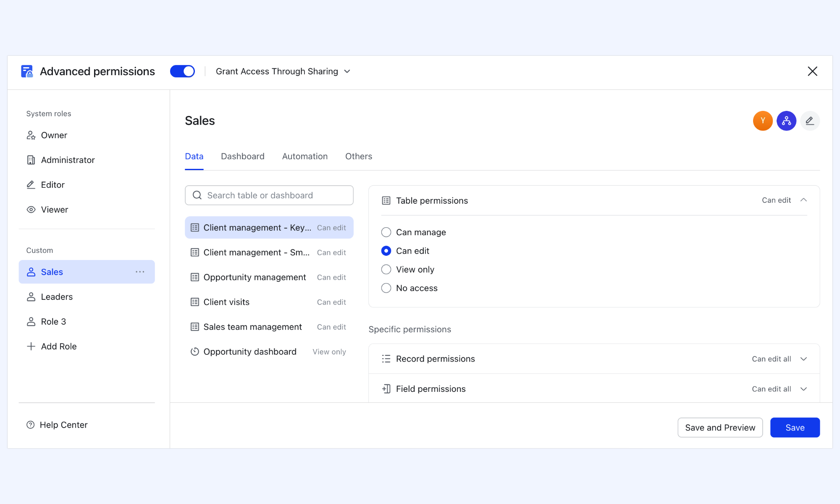840x504 pixels.
Task: Click the Save and Preview button
Action: [x=720, y=428]
